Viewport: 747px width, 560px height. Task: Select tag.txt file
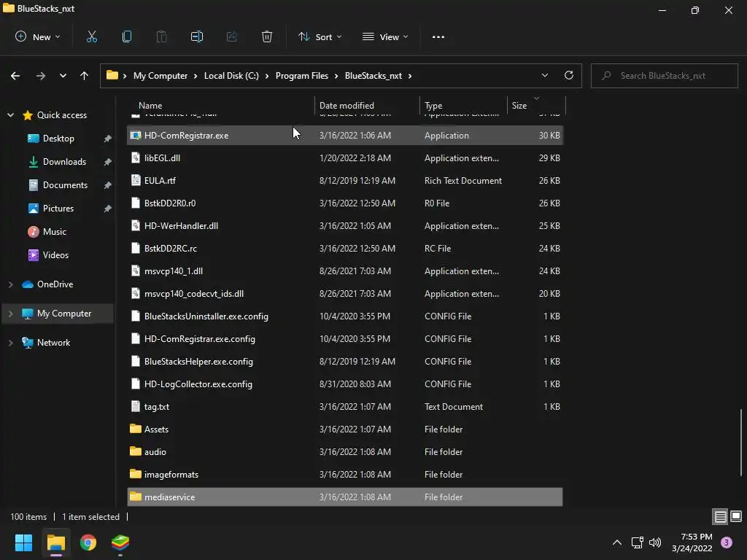[345, 407]
